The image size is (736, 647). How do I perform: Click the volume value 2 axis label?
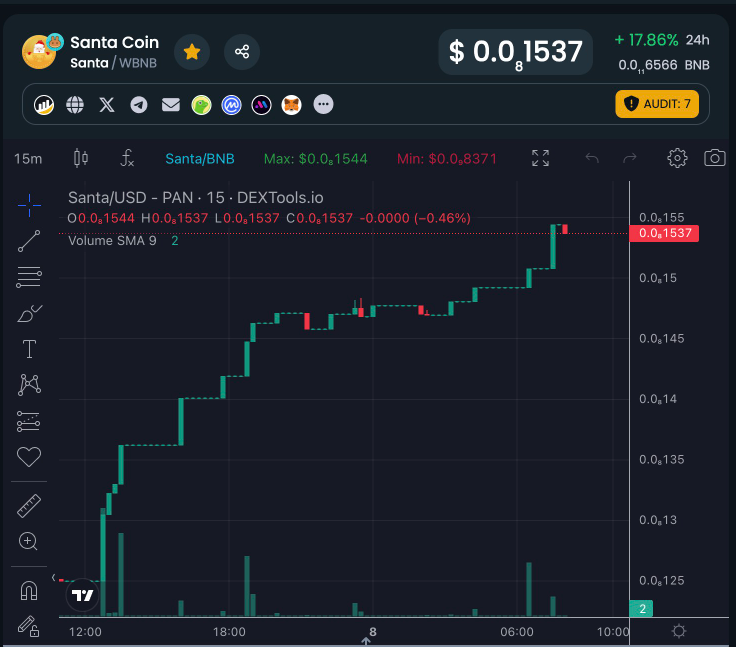[641, 609]
